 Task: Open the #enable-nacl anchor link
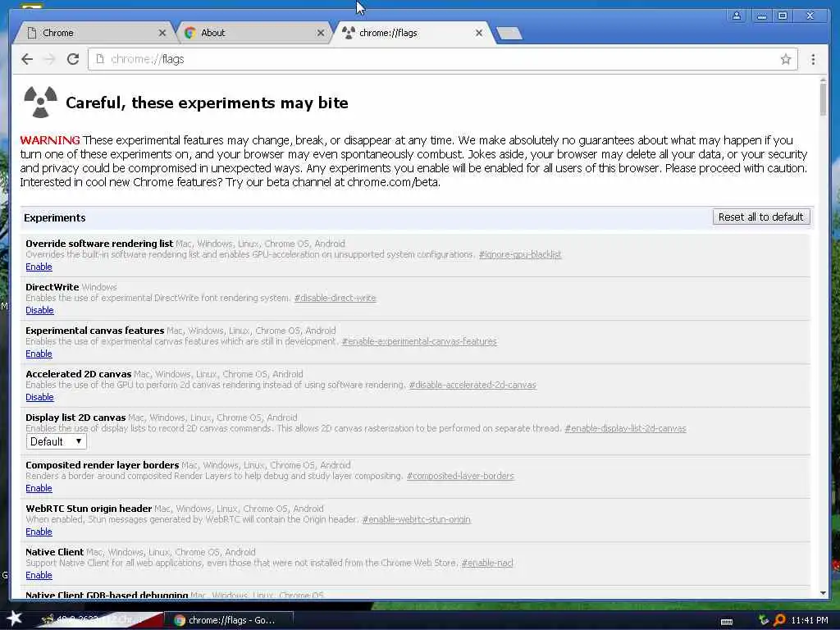click(487, 563)
